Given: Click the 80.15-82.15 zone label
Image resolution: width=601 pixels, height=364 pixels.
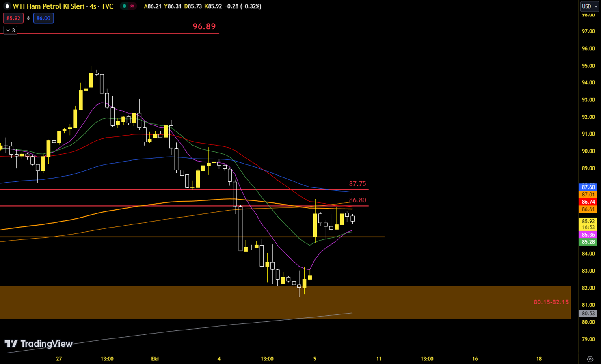Looking at the screenshot, I should (551, 302).
